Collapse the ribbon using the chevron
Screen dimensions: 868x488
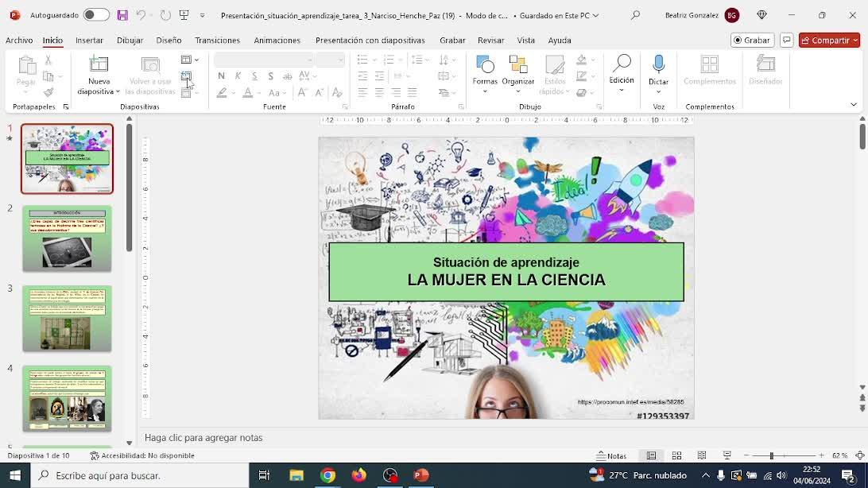(x=854, y=105)
